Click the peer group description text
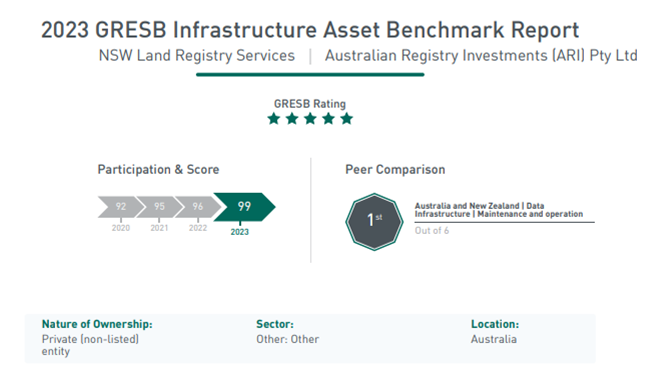665x375 pixels. point(499,210)
